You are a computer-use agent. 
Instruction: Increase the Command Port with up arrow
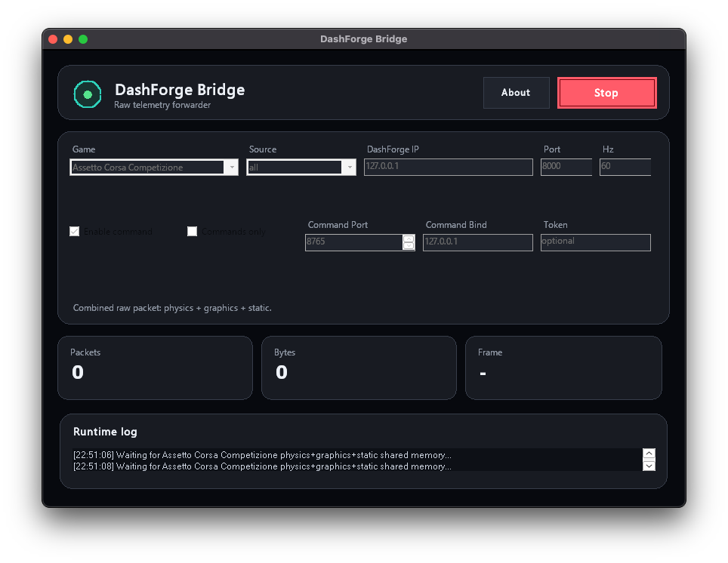point(409,238)
